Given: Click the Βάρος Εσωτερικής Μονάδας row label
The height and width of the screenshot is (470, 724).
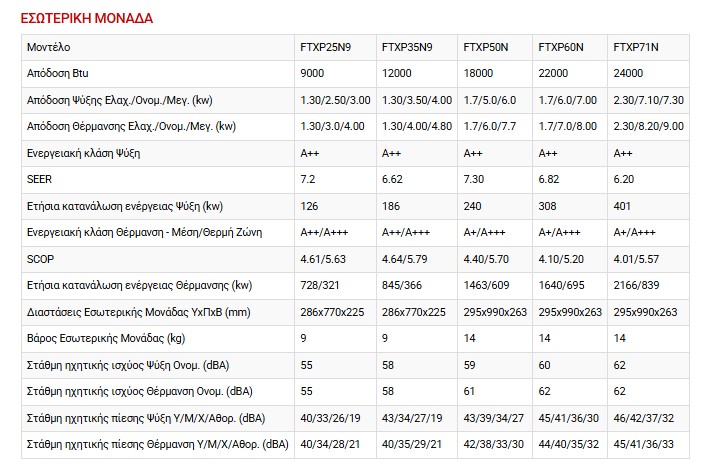Looking at the screenshot, I should coord(107,337).
